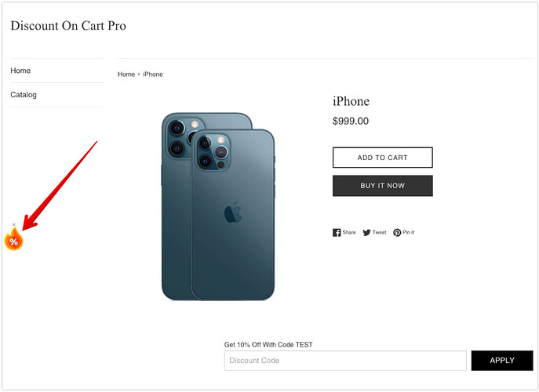This screenshot has width=539, height=392.
Task: Open the Discount On Cart Pro store title
Action: click(x=68, y=26)
